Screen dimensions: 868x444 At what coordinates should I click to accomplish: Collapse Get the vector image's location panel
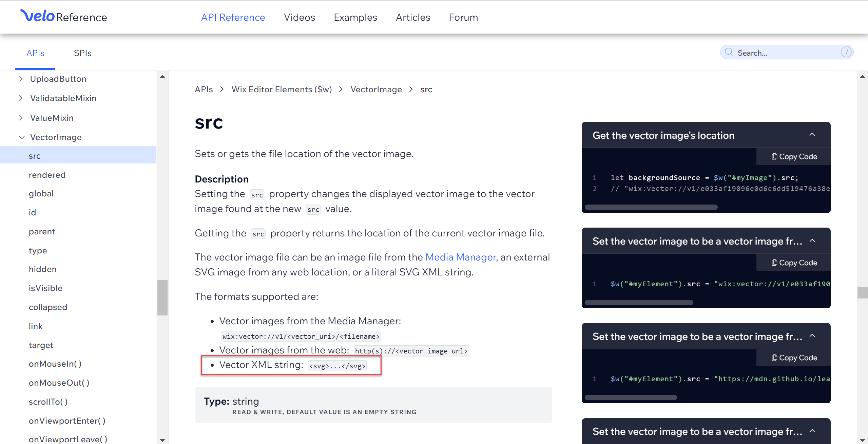pos(812,135)
